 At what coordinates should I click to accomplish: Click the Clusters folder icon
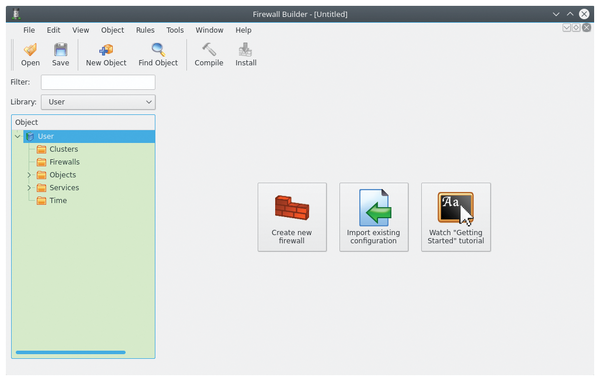[x=41, y=149]
